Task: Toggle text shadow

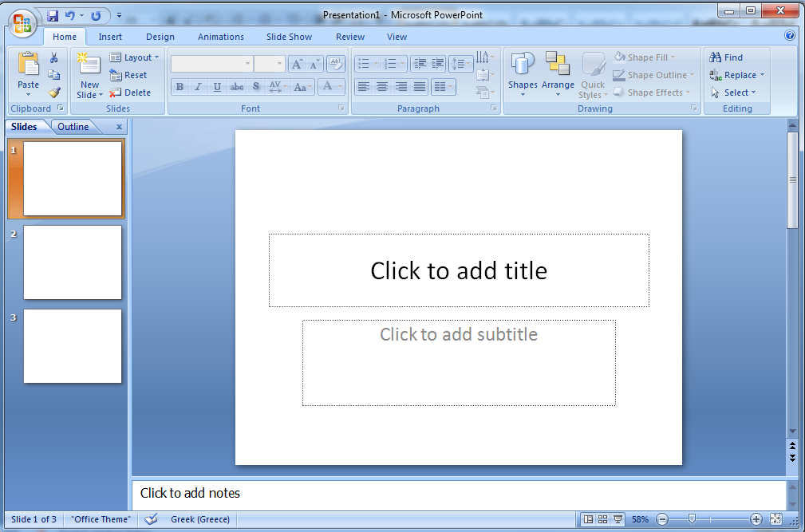Action: 255,87
